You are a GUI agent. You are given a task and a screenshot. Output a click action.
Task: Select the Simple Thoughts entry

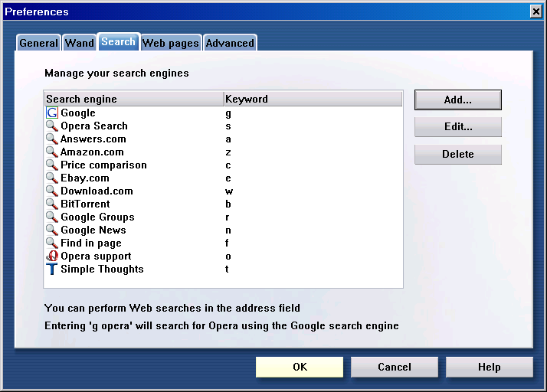102,269
